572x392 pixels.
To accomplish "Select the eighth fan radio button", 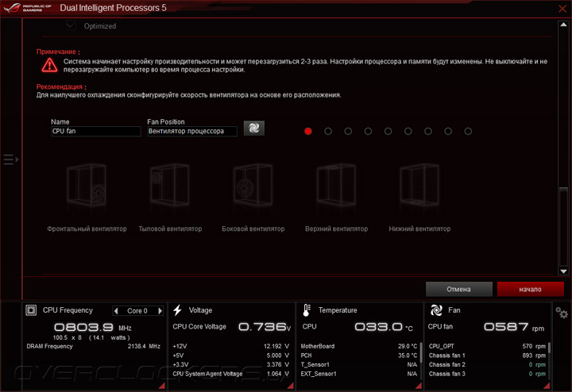I will (448, 131).
